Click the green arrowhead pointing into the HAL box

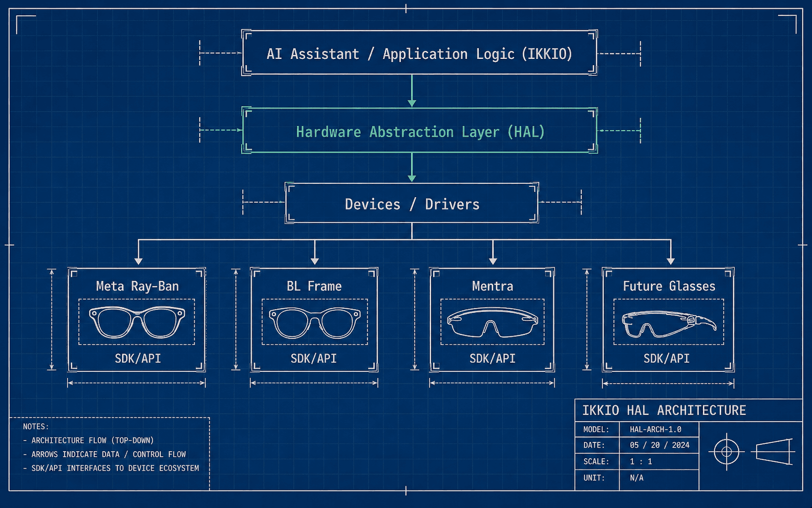click(412, 103)
